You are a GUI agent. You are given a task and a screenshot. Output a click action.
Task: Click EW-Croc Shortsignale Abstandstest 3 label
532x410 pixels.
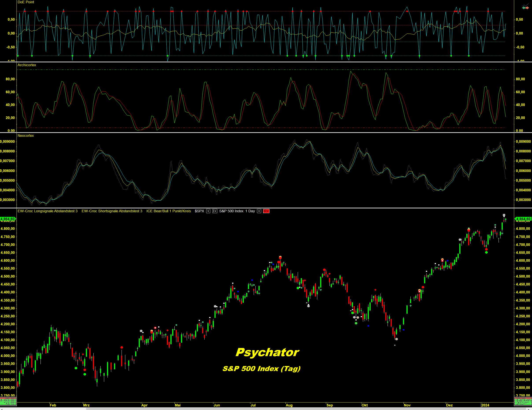112,211
